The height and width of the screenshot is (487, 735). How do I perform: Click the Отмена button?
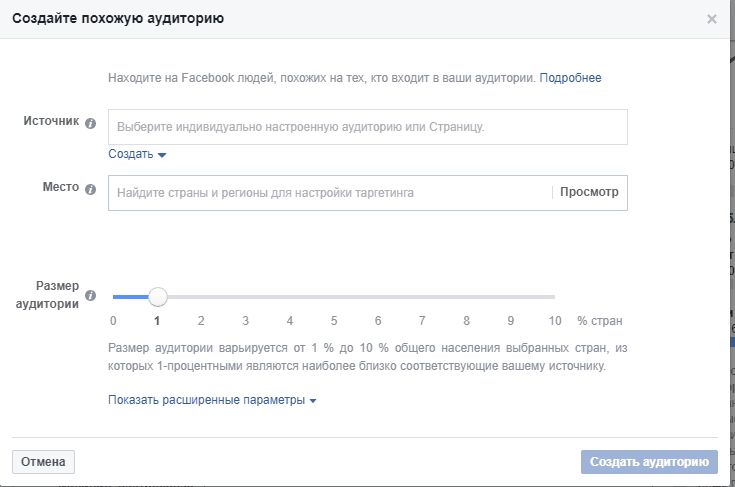43,462
